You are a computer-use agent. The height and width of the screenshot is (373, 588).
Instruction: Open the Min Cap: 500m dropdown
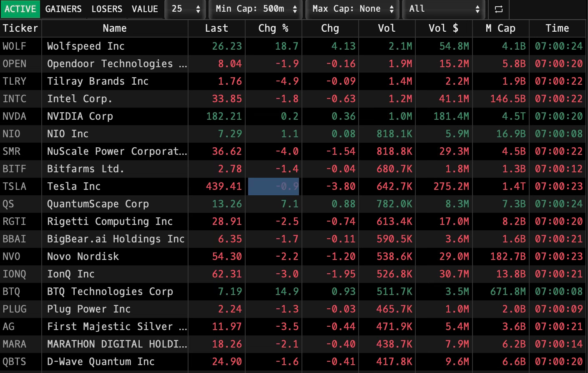tap(256, 9)
